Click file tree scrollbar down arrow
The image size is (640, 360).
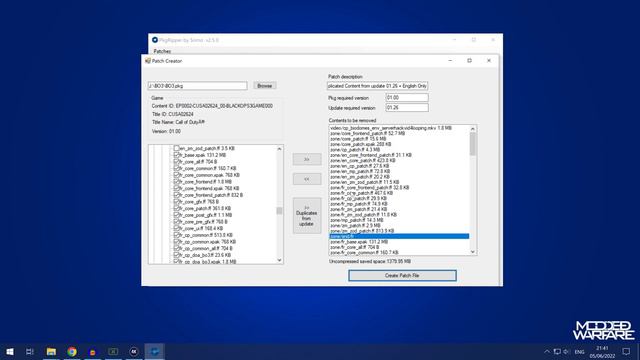tap(279, 260)
